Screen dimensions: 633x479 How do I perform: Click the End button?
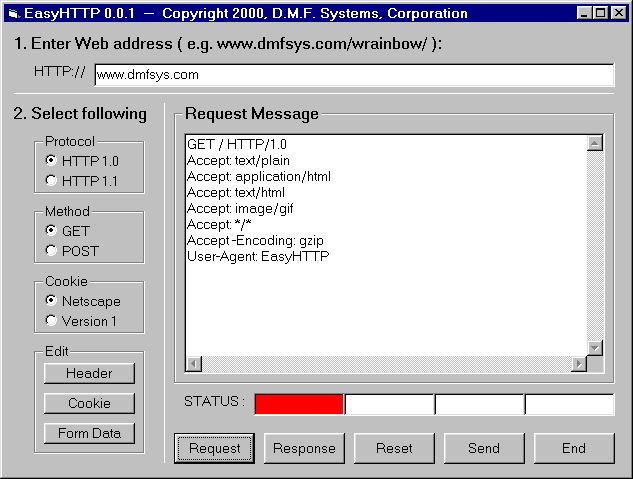click(574, 448)
